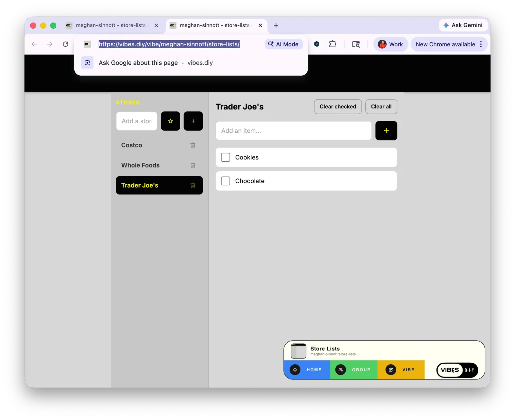Add store with the plus button in sidebar
The image size is (515, 420).
[193, 121]
